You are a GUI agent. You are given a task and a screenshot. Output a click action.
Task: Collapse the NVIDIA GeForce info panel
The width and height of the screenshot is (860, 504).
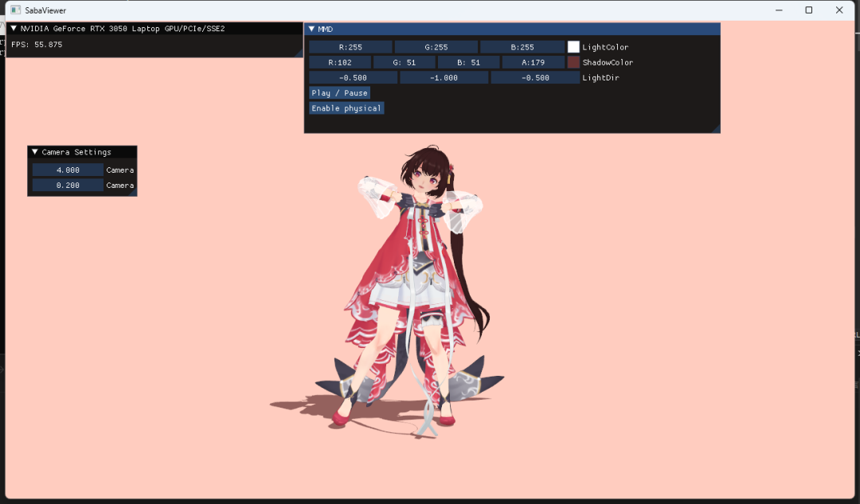(12, 28)
